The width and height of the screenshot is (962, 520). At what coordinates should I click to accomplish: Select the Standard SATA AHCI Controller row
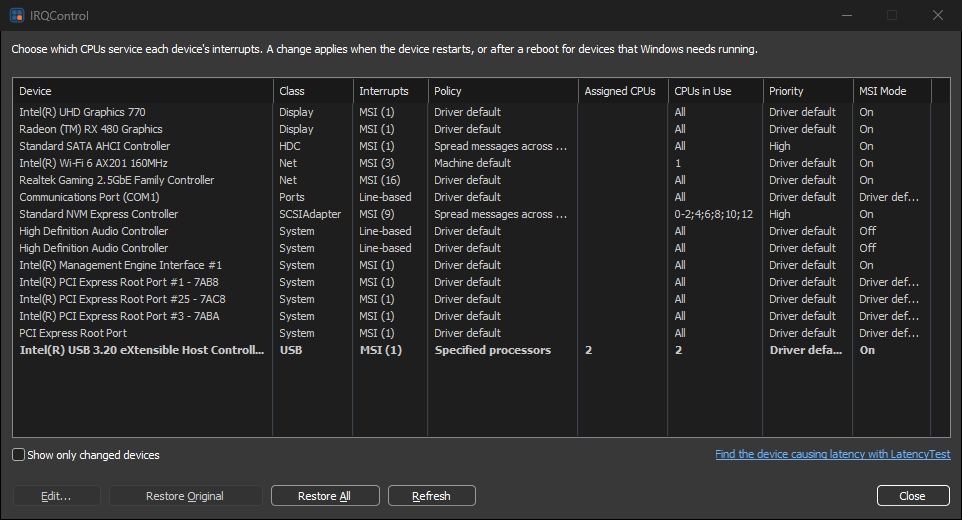(471, 146)
